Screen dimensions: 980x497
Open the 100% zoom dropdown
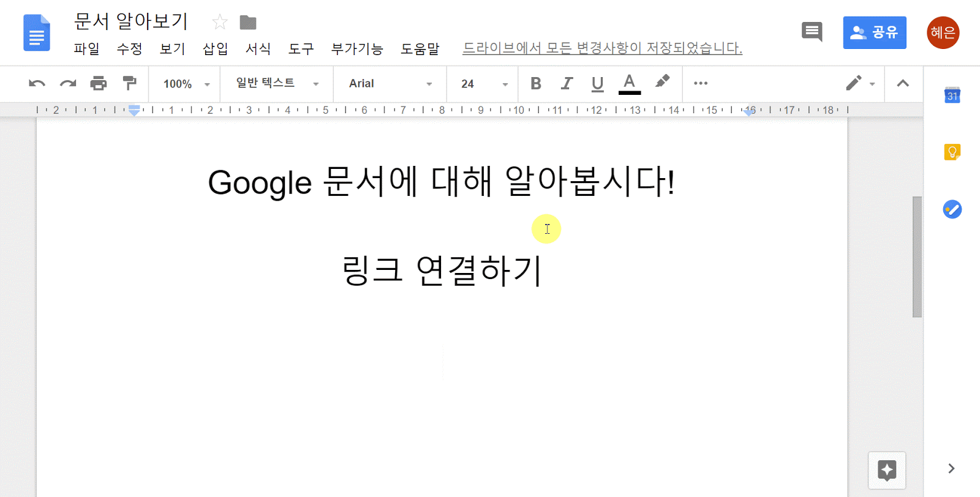186,84
